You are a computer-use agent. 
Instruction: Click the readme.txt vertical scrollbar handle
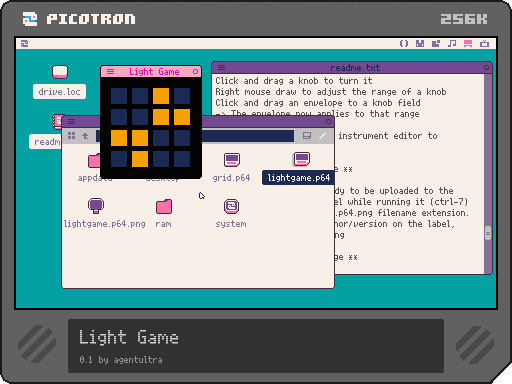point(488,233)
